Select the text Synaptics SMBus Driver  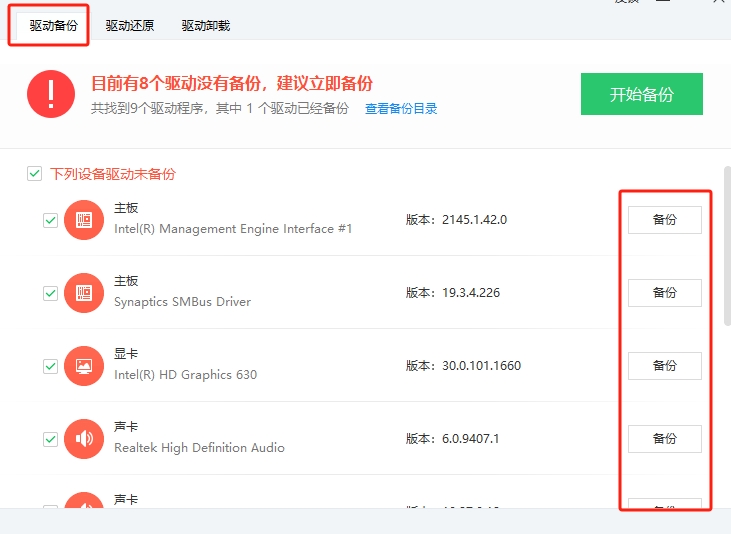[x=182, y=302]
